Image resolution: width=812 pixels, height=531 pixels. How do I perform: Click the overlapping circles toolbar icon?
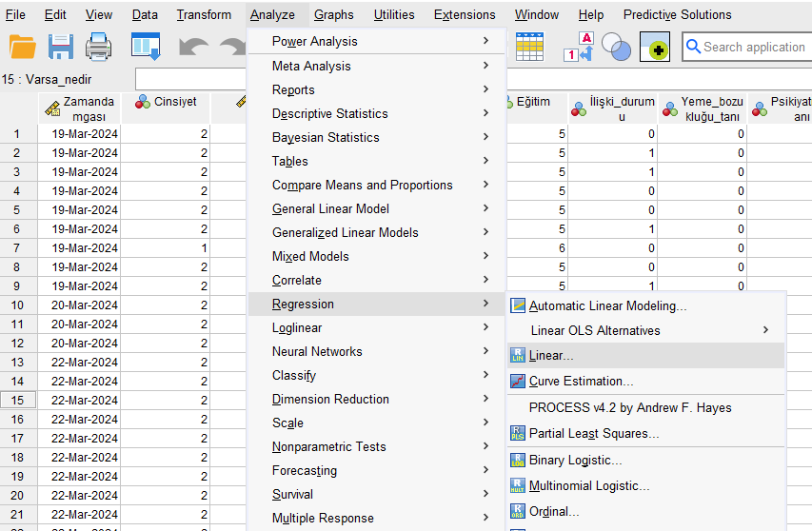616,47
